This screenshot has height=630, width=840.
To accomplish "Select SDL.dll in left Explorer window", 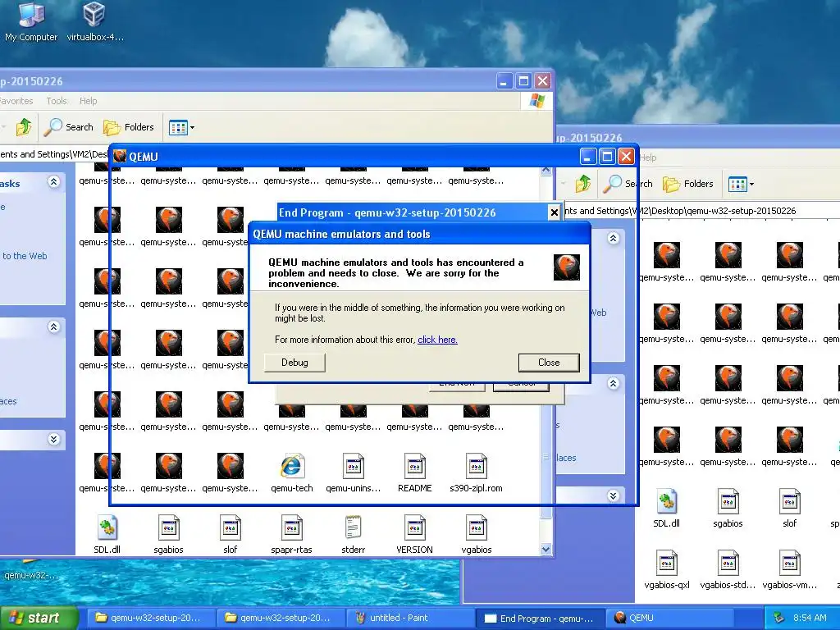I will [x=107, y=534].
